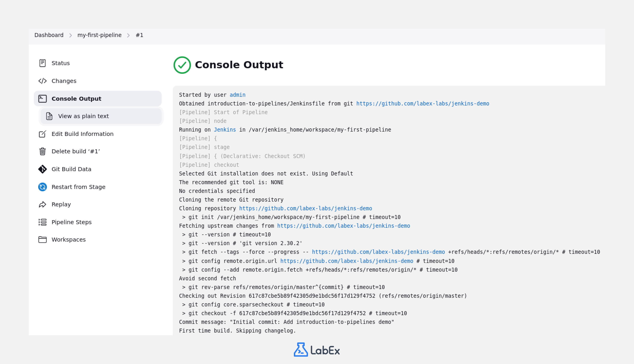634x364 pixels.
Task: Click the Restart from Stage circular arrow icon
Action: (x=43, y=187)
